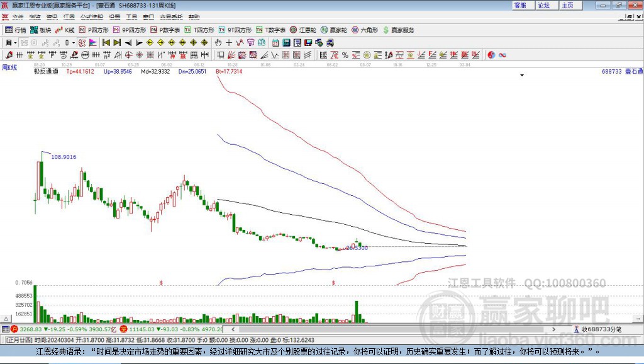Open the 9T四方形 tool
The image size is (644, 364).
tap(235, 30)
